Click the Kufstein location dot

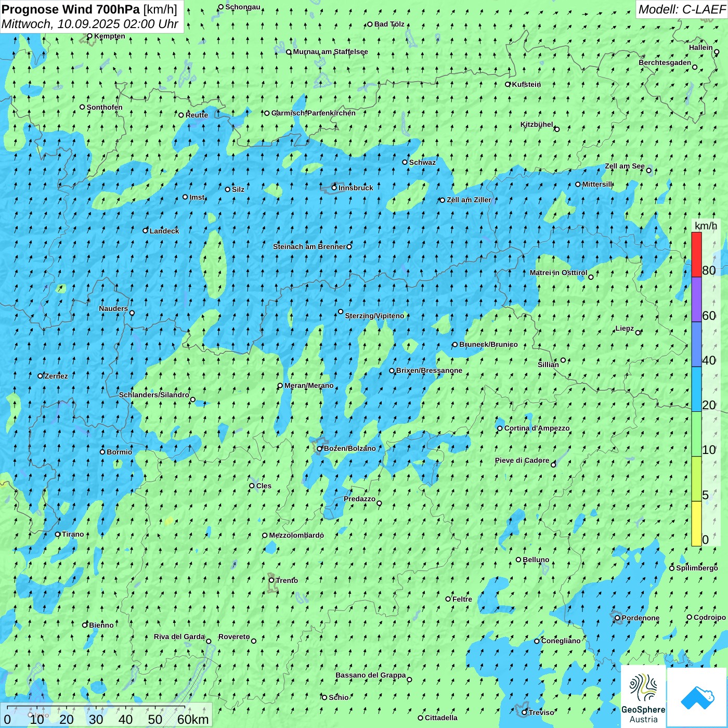[x=508, y=84]
